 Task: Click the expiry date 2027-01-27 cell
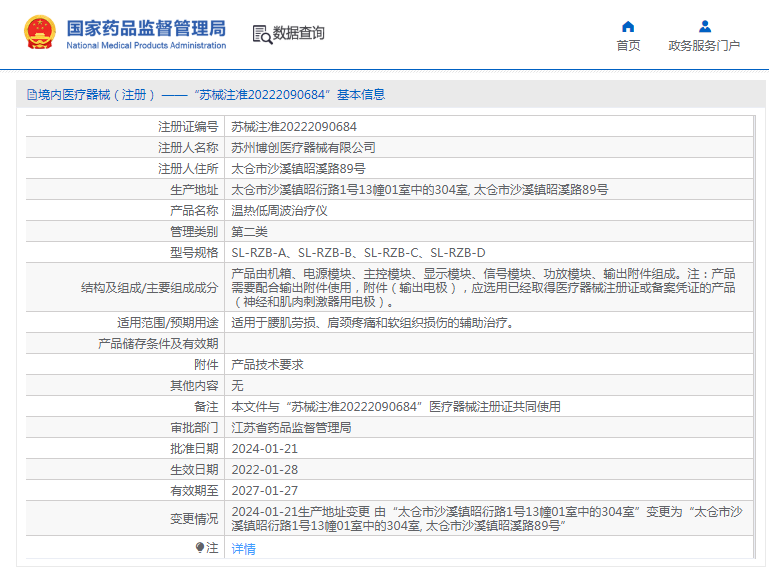[x=265, y=491]
